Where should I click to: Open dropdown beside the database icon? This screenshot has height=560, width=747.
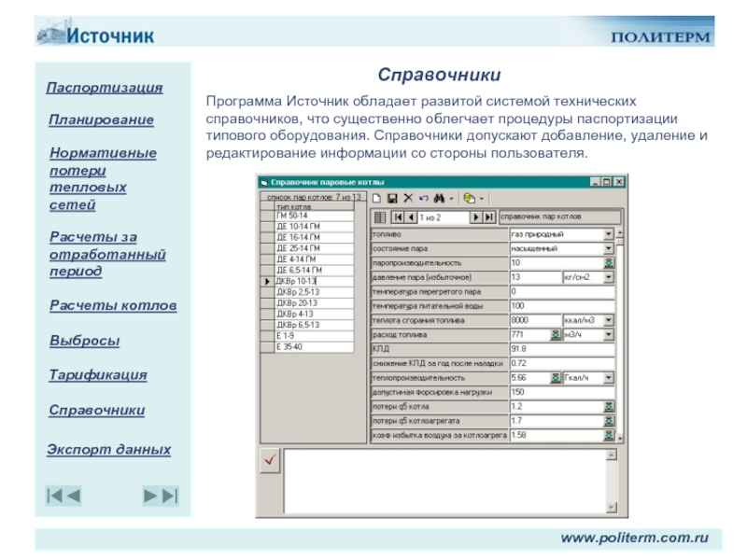click(482, 199)
